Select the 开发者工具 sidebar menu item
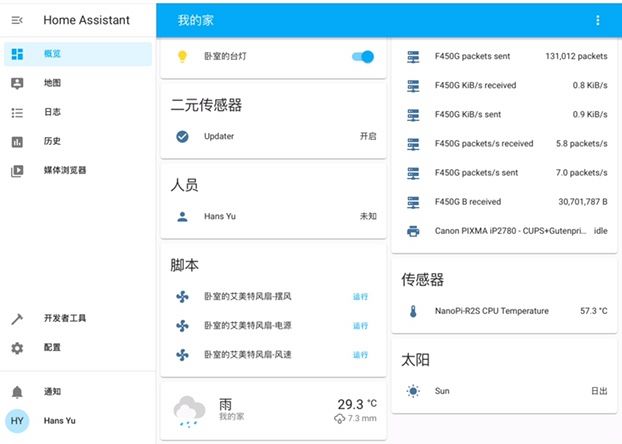This screenshot has height=444, width=622. [x=78, y=319]
